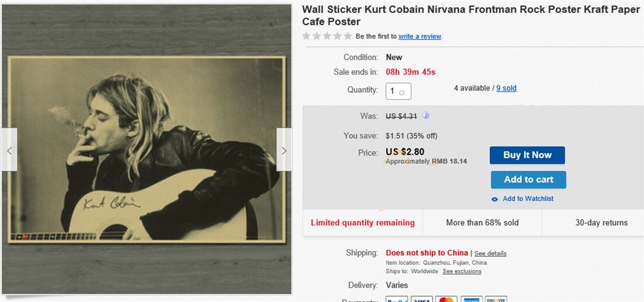Click the Add to Watchlist link
644x302 pixels.
tap(528, 199)
